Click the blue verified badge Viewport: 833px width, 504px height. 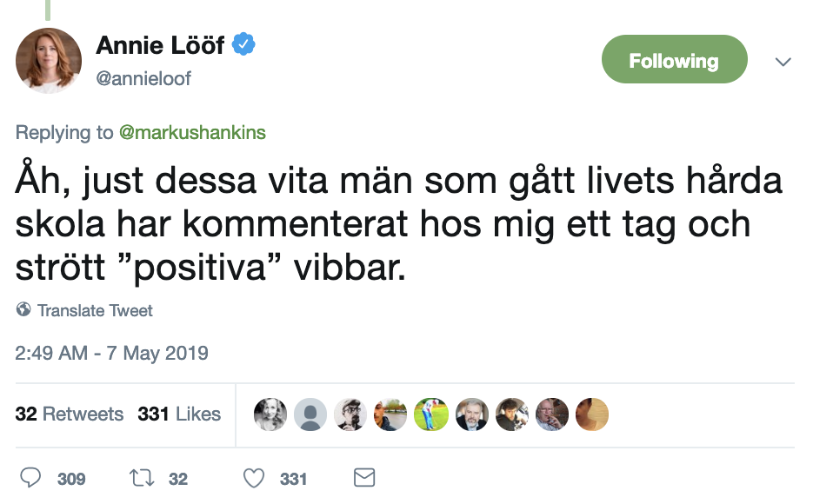click(x=243, y=44)
